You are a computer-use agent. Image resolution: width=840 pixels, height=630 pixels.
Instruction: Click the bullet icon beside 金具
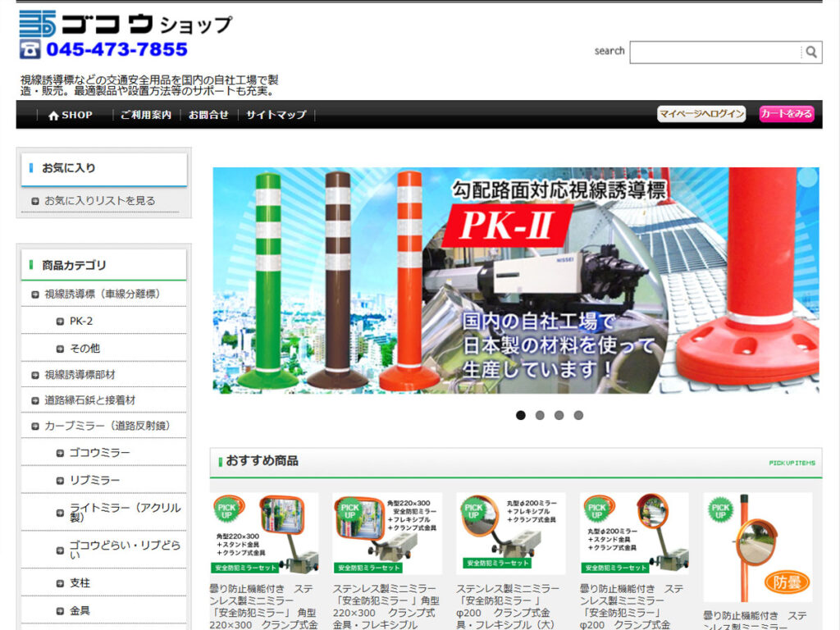(60, 610)
